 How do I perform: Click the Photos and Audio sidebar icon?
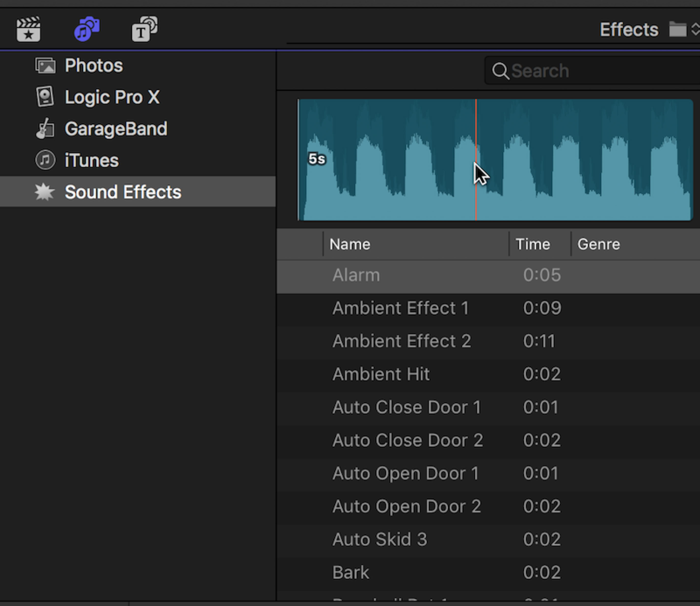tap(87, 29)
